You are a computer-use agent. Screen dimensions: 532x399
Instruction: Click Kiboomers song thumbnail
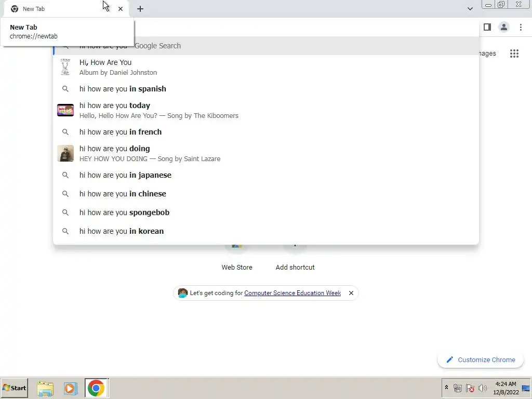click(x=65, y=110)
